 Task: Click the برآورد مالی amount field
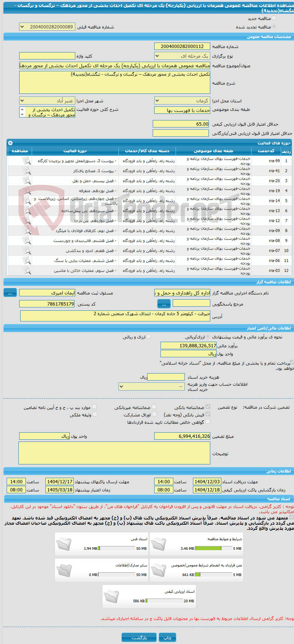(x=188, y=345)
